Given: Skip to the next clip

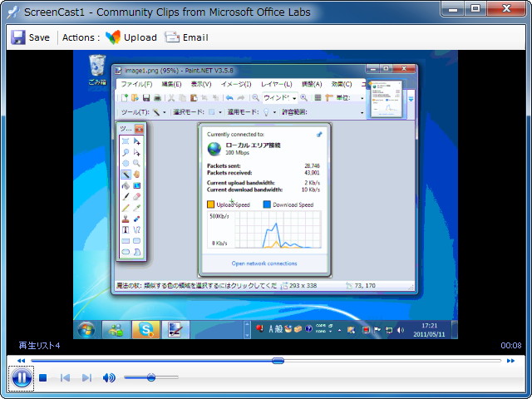Looking at the screenshot, I should (x=86, y=377).
